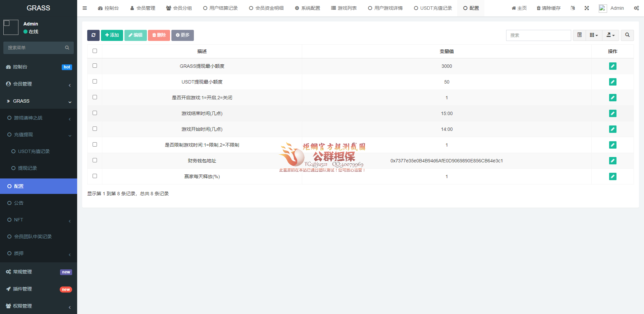644x314 pixels.
Task: Click the edit pencil for 财务钱包地址 row
Action: click(x=612, y=161)
